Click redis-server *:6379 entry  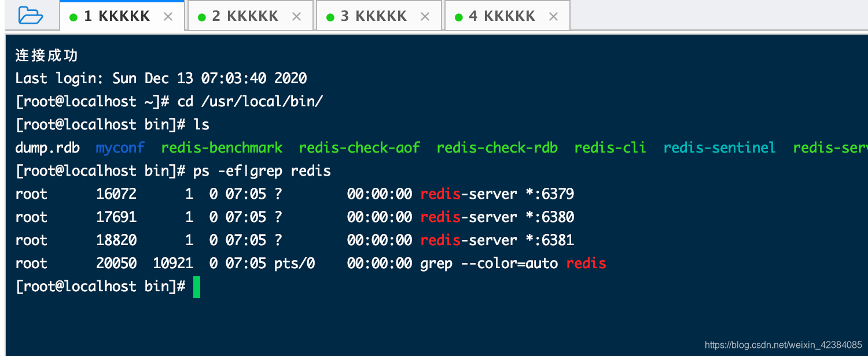(498, 194)
